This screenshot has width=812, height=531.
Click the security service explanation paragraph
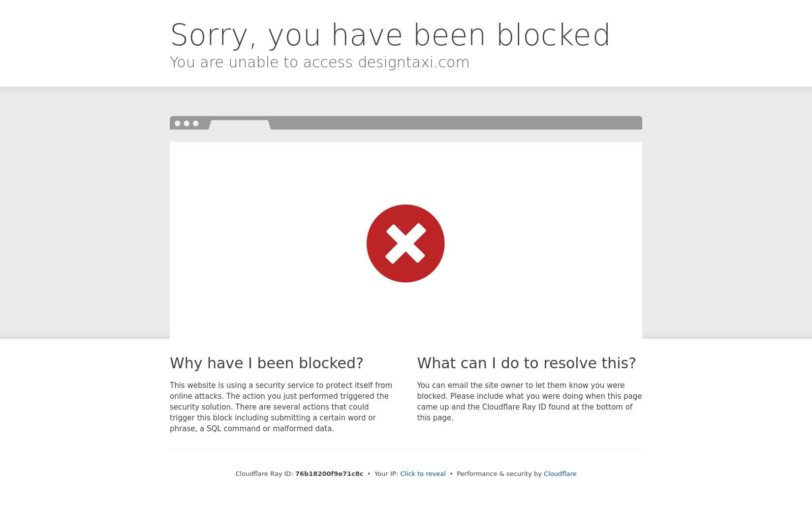pos(281,407)
